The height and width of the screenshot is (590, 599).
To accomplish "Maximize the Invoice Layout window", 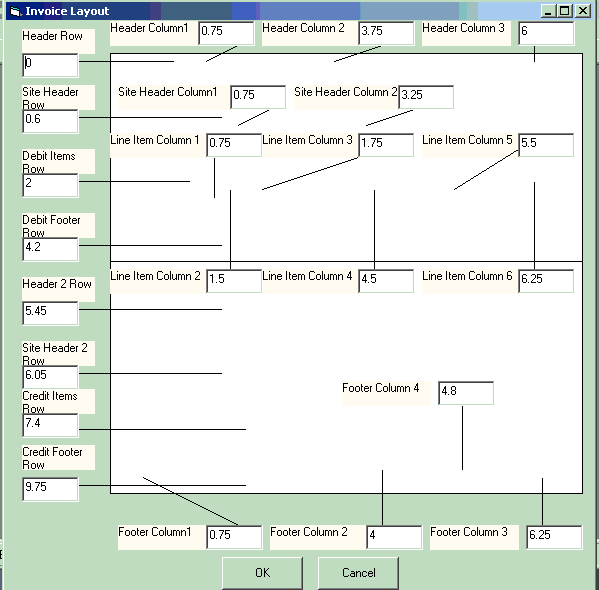I will (x=565, y=11).
